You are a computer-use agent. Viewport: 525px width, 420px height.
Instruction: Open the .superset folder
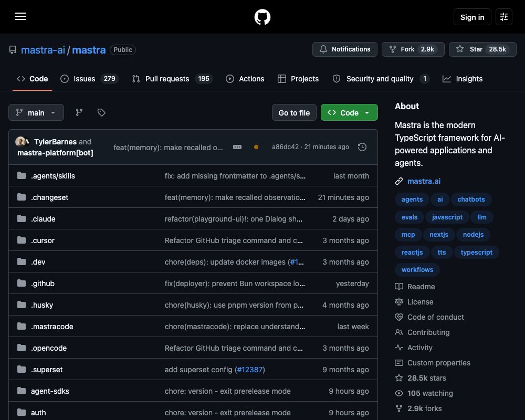[47, 370]
